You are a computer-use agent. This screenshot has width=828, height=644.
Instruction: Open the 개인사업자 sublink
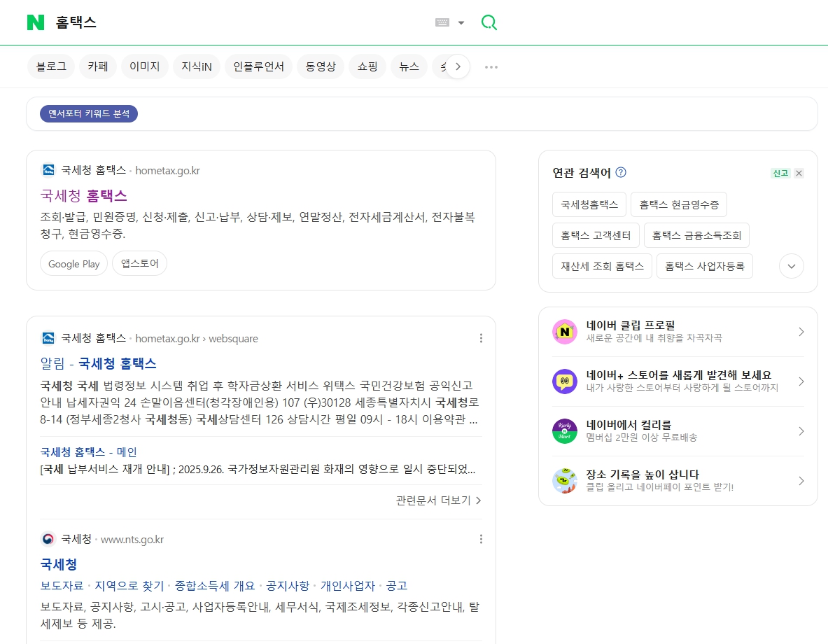[x=347, y=586]
